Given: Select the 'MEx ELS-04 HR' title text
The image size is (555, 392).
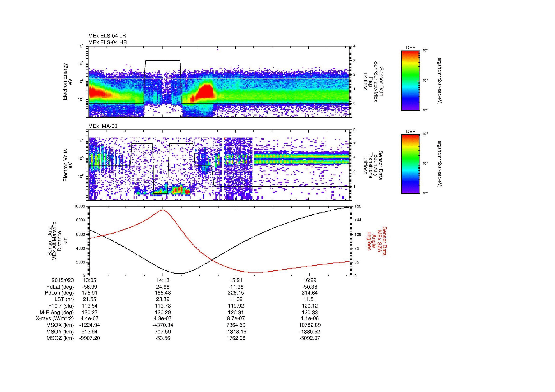Looking at the screenshot, I should point(107,42).
